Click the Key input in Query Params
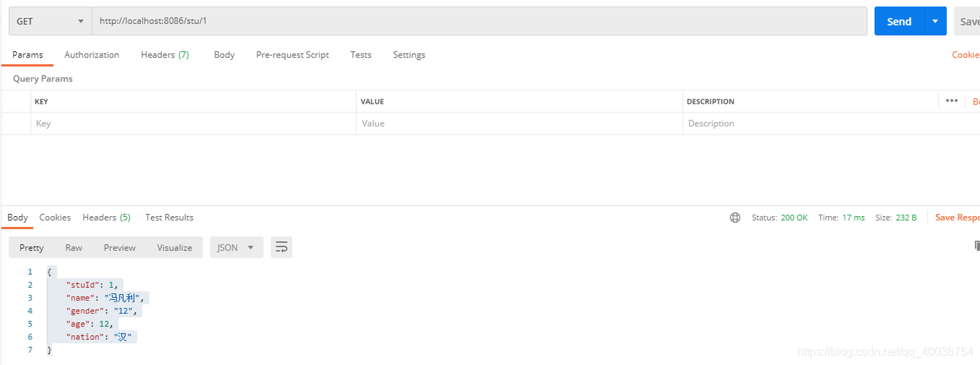Screen dimensions: 980x365 193,123
